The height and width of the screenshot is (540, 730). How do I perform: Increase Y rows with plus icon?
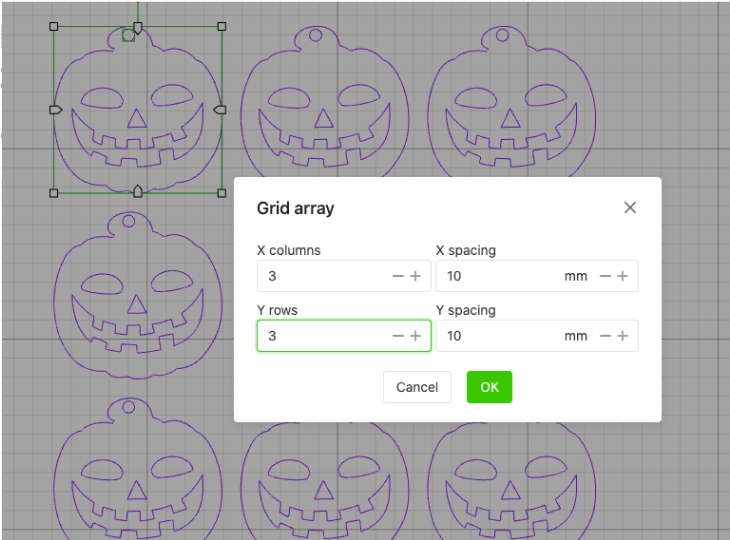416,336
